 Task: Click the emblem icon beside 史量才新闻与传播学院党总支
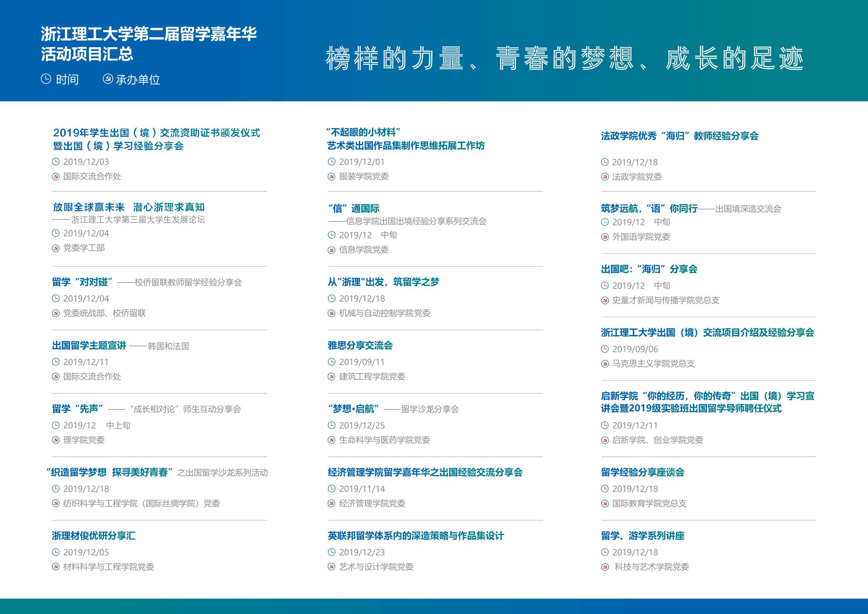click(605, 301)
